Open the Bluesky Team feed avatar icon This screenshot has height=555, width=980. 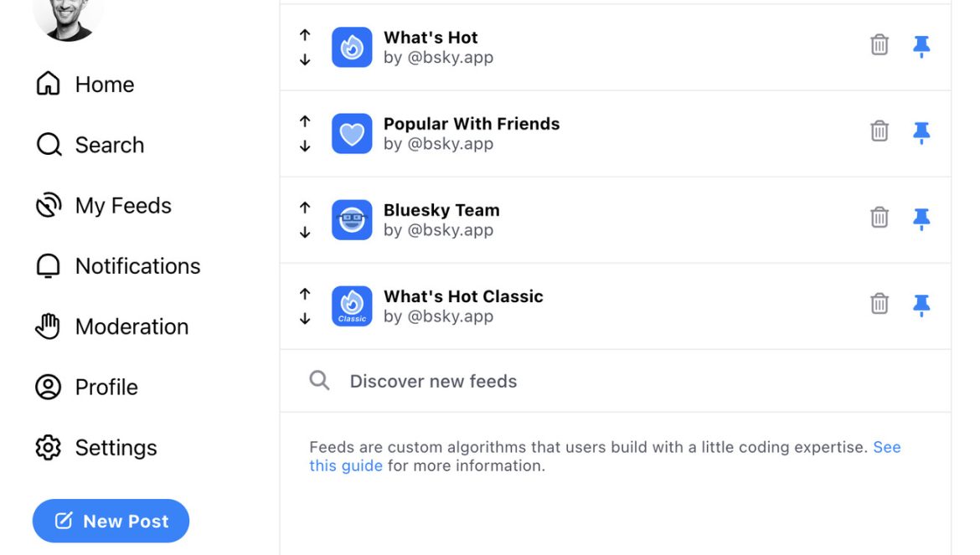point(352,220)
